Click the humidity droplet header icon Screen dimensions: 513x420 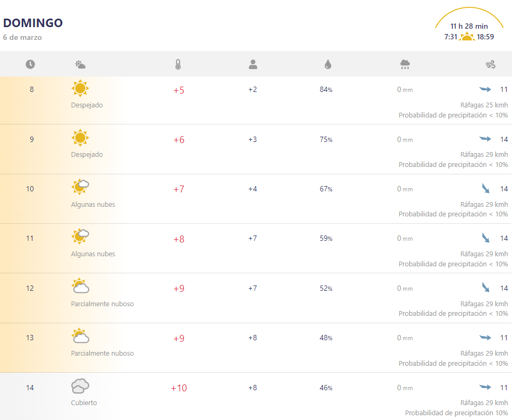click(327, 65)
